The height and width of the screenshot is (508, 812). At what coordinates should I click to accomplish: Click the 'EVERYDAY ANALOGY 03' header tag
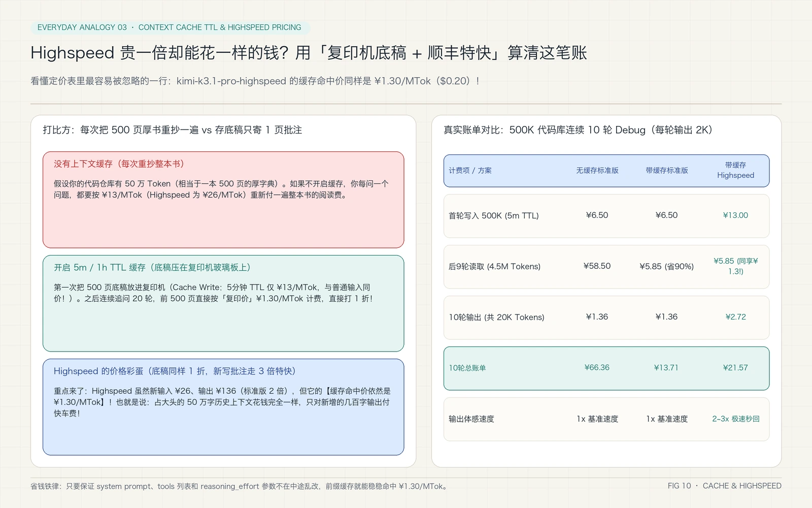[x=170, y=27]
